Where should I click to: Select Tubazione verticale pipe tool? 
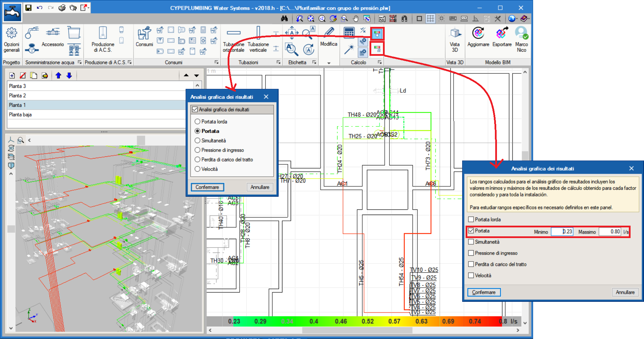(258, 40)
